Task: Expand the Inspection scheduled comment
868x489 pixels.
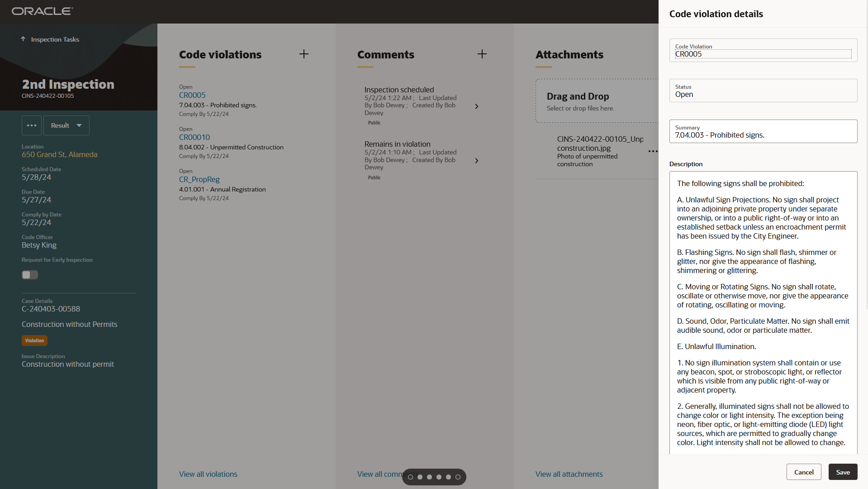Action: tap(476, 106)
